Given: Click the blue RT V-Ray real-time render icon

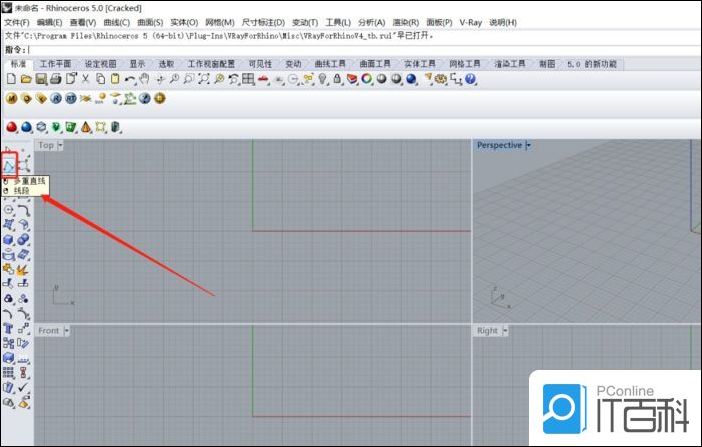Looking at the screenshot, I should point(71,98).
